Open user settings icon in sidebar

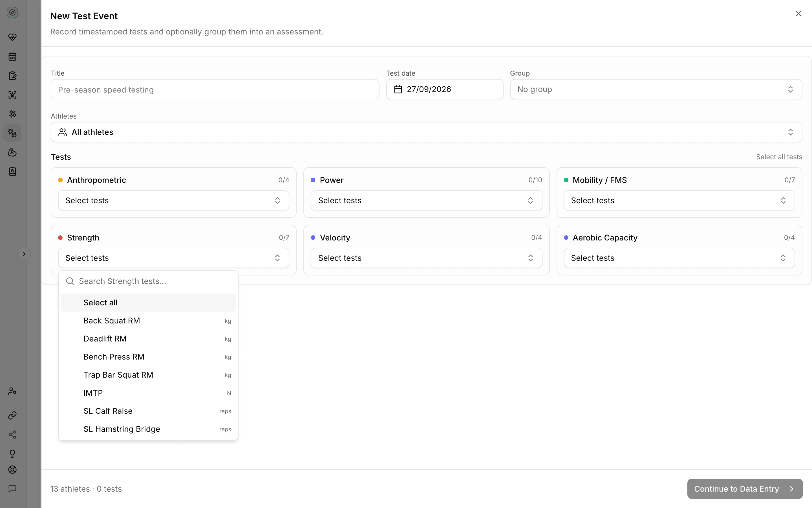pyautogui.click(x=12, y=391)
